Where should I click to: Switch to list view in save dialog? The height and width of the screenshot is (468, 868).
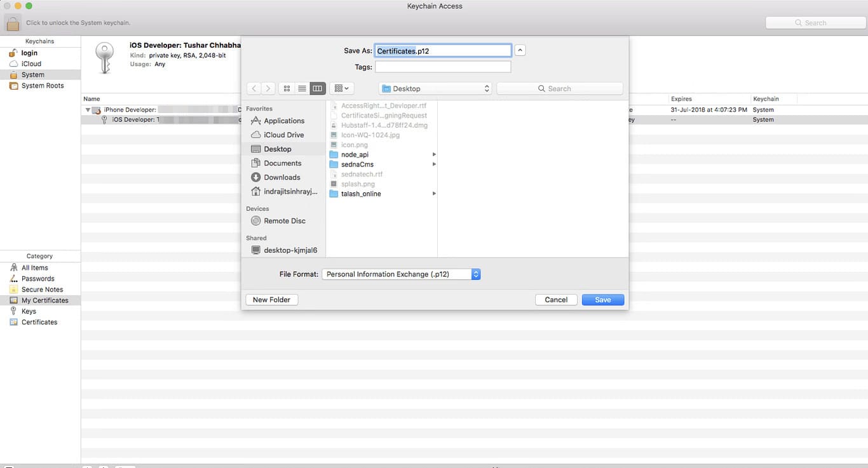302,88
